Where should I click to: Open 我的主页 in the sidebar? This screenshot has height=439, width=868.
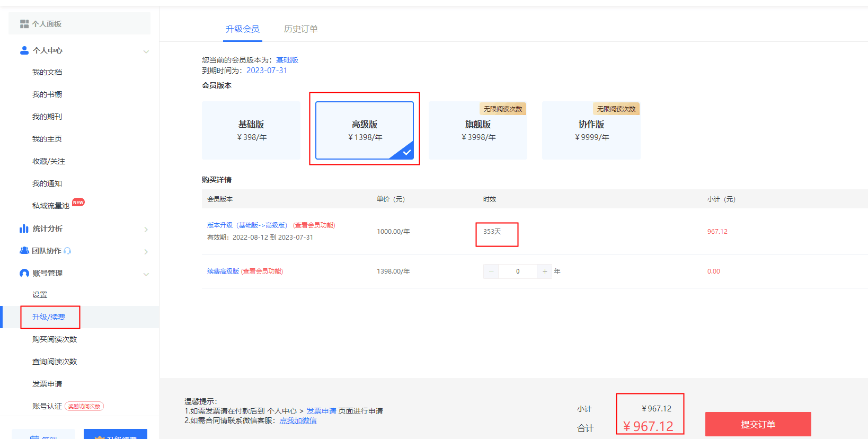click(x=47, y=139)
